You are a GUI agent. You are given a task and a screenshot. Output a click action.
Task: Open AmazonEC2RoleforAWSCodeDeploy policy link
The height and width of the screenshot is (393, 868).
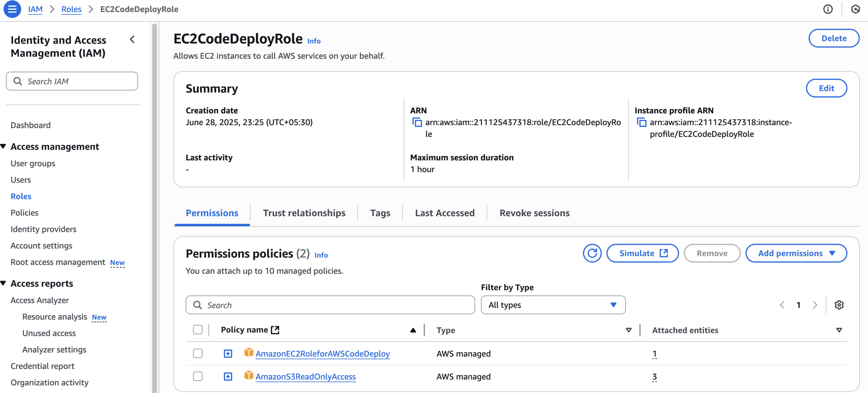tap(322, 353)
